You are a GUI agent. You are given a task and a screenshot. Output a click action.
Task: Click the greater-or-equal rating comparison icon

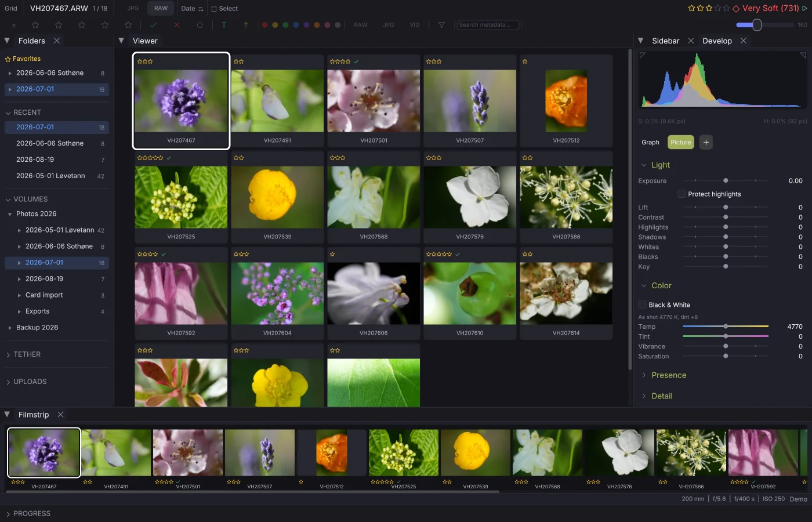click(x=14, y=25)
